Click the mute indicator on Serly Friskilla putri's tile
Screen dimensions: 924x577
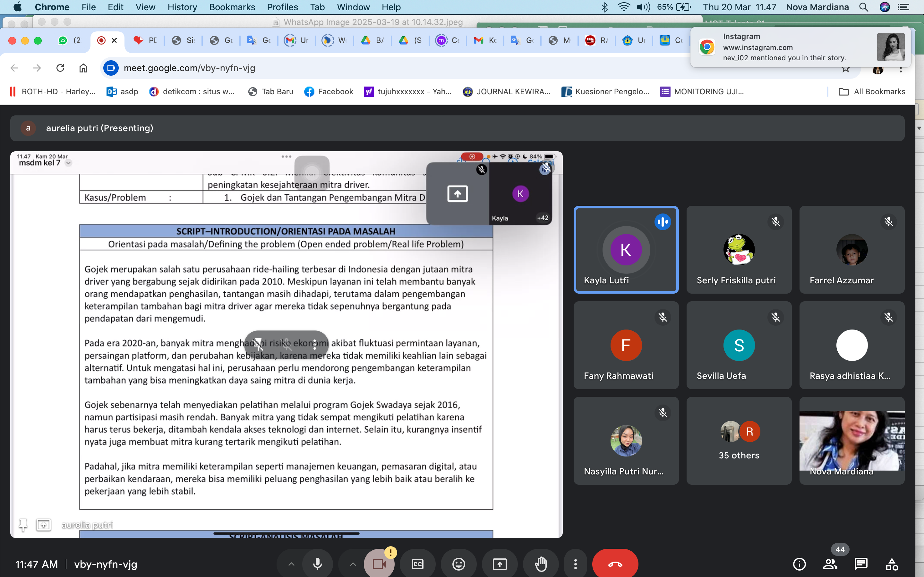[x=776, y=222]
